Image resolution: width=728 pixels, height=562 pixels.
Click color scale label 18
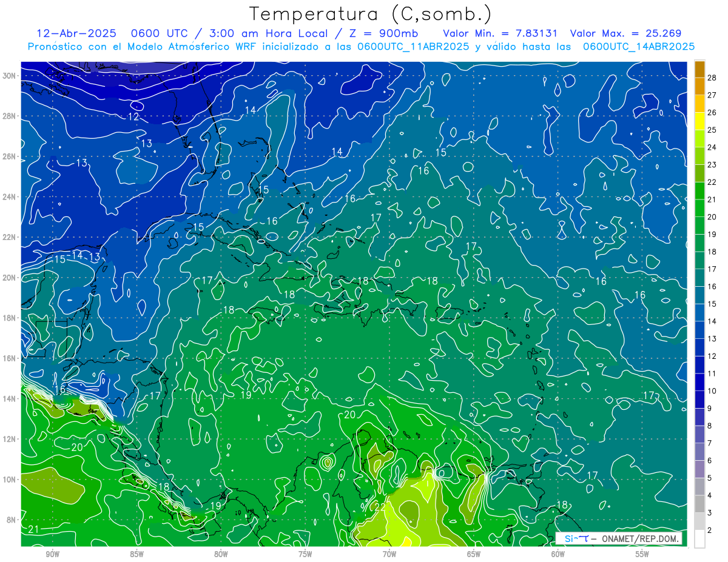[x=712, y=252]
